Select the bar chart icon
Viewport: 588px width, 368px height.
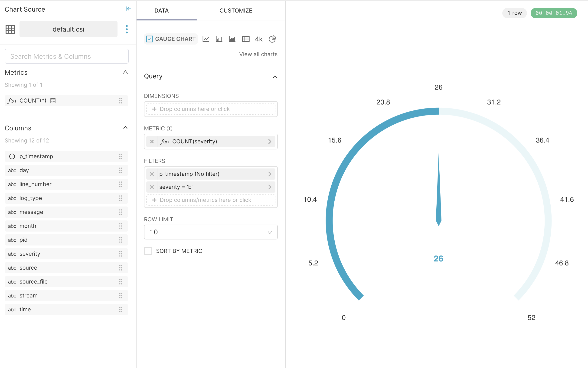coord(219,39)
